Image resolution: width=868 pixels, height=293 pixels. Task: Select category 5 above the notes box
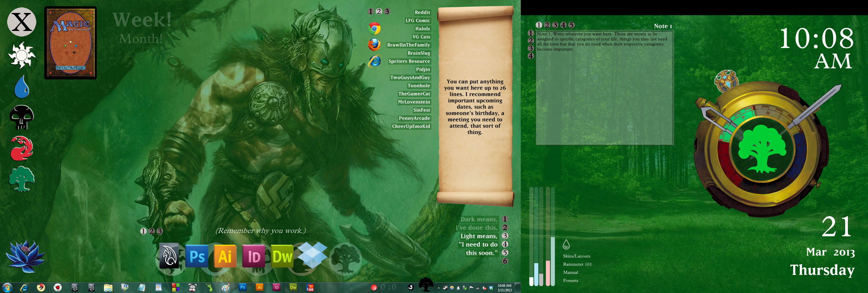(x=571, y=25)
